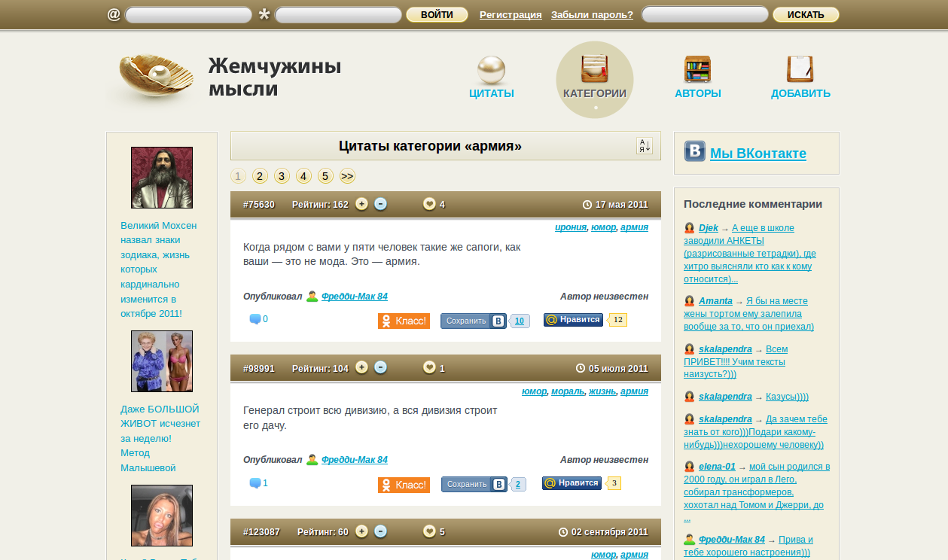Open the ирония tag on first quote
Screen dimensions: 948x560
click(x=571, y=227)
